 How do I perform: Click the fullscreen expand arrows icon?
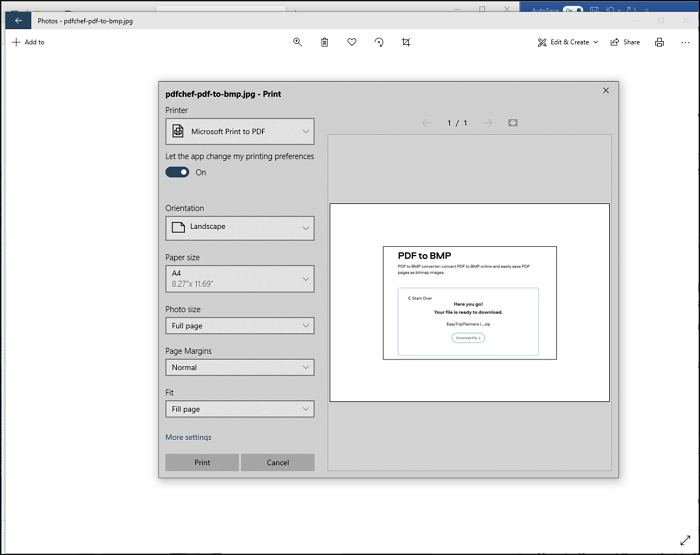click(684, 539)
